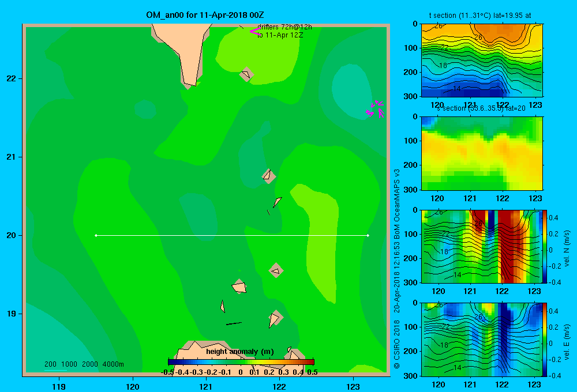The width and height of the screenshot is (577, 392).
Task: Click the small island just southeast of Taiwan
Action: (x=246, y=74)
